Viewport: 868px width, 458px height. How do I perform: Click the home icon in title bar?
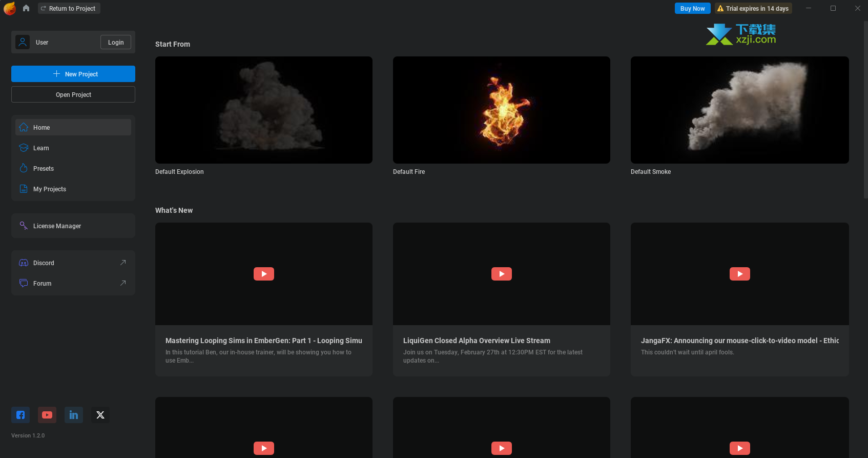(x=26, y=8)
